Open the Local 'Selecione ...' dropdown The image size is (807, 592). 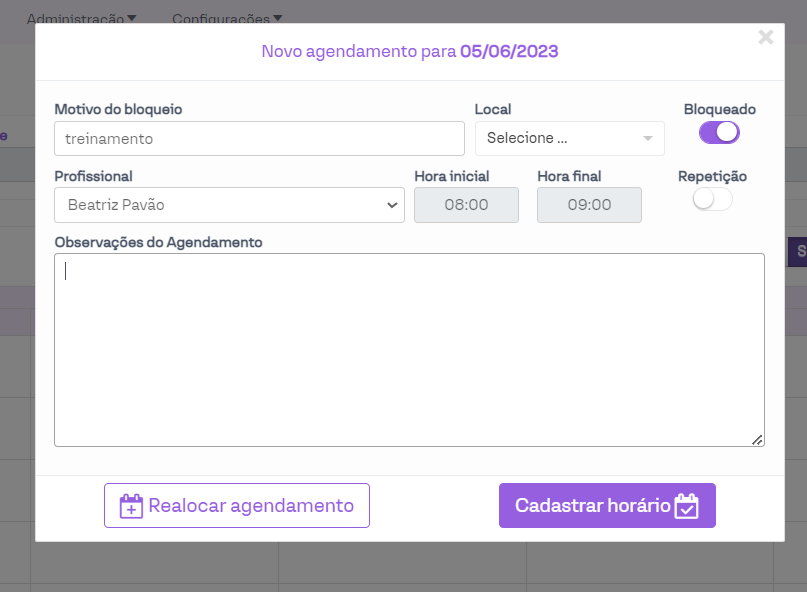[x=569, y=139]
